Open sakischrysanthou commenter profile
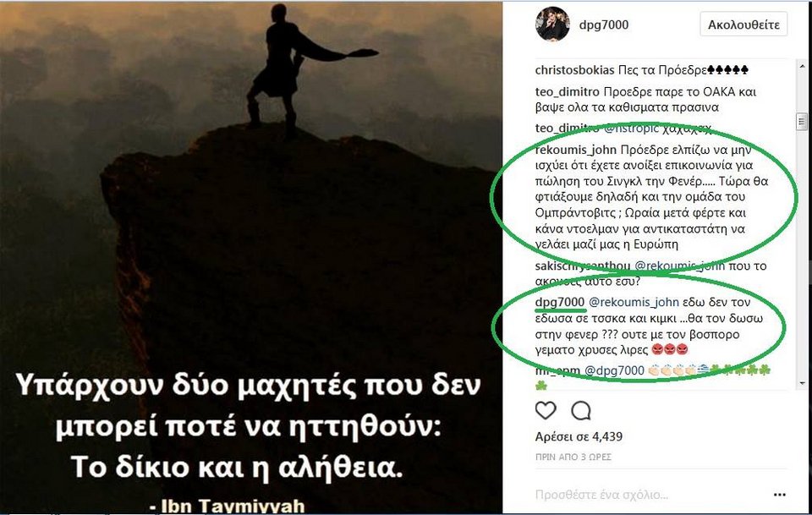Screen dimensions: 812x515 [583, 266]
